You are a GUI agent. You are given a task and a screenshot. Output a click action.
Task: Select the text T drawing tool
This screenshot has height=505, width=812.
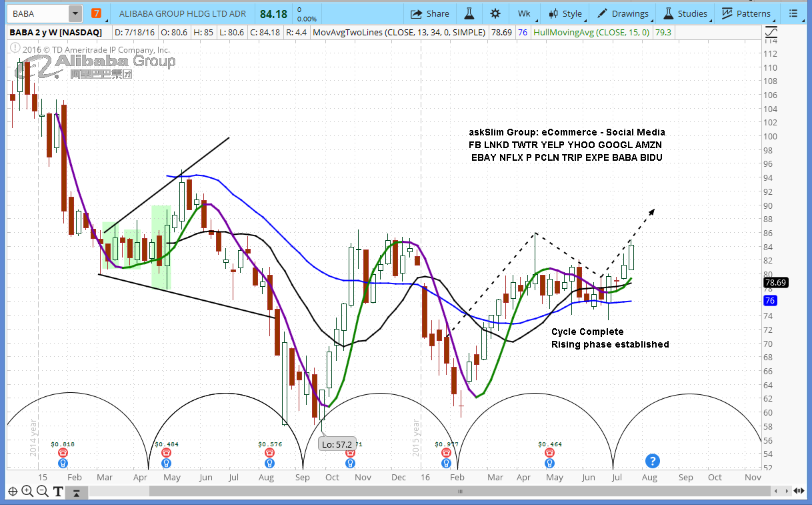pyautogui.click(x=58, y=492)
